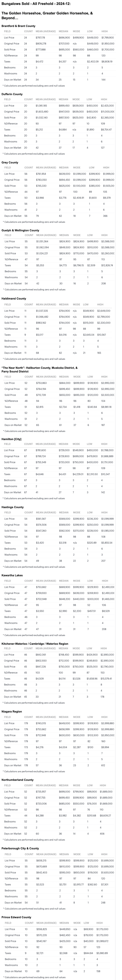Click the Dufferin County Original Price mean $1,603,480
The height and width of the screenshot is (980, 122).
tap(42, 112)
